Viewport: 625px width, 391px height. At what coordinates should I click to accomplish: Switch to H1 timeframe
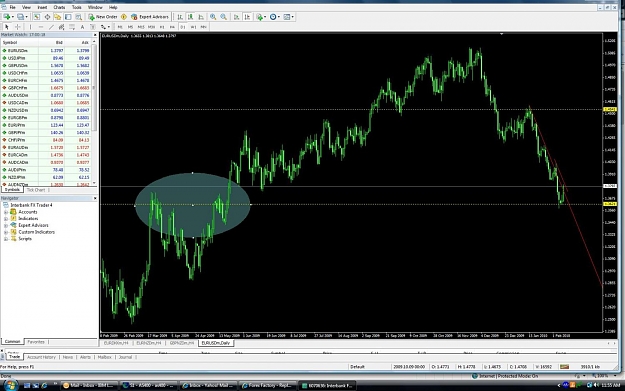pos(162,27)
